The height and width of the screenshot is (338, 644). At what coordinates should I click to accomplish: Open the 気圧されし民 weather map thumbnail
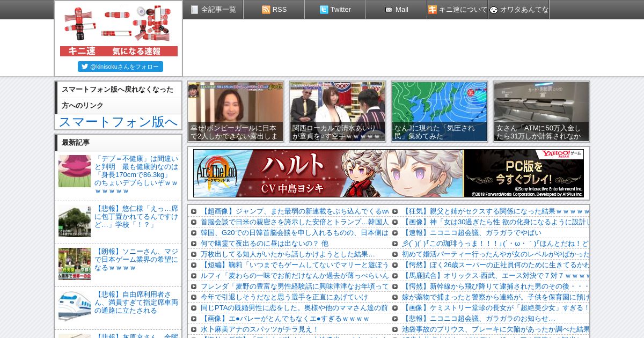click(440, 112)
